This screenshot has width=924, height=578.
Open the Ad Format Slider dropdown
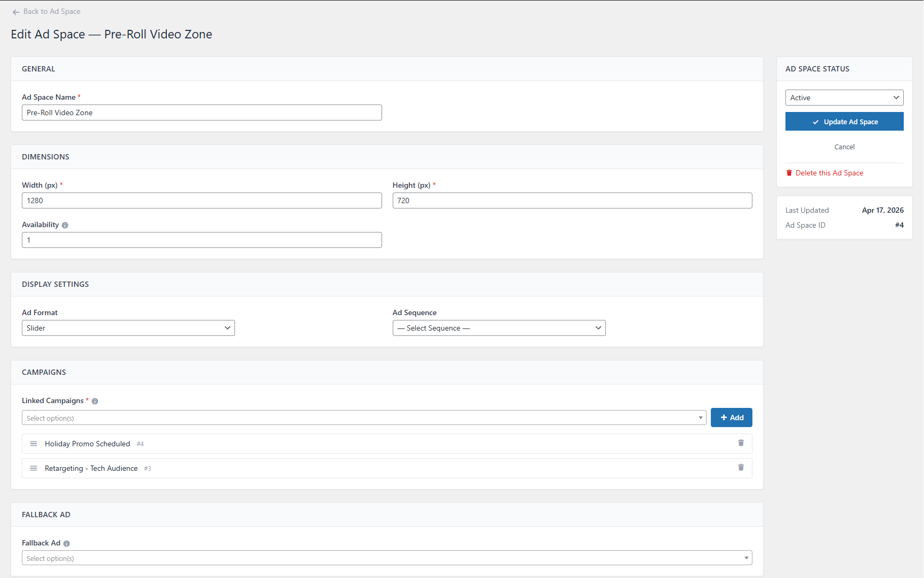pos(128,328)
